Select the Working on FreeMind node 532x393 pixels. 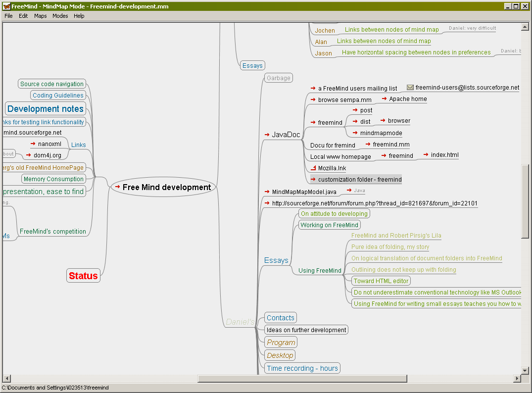point(329,225)
